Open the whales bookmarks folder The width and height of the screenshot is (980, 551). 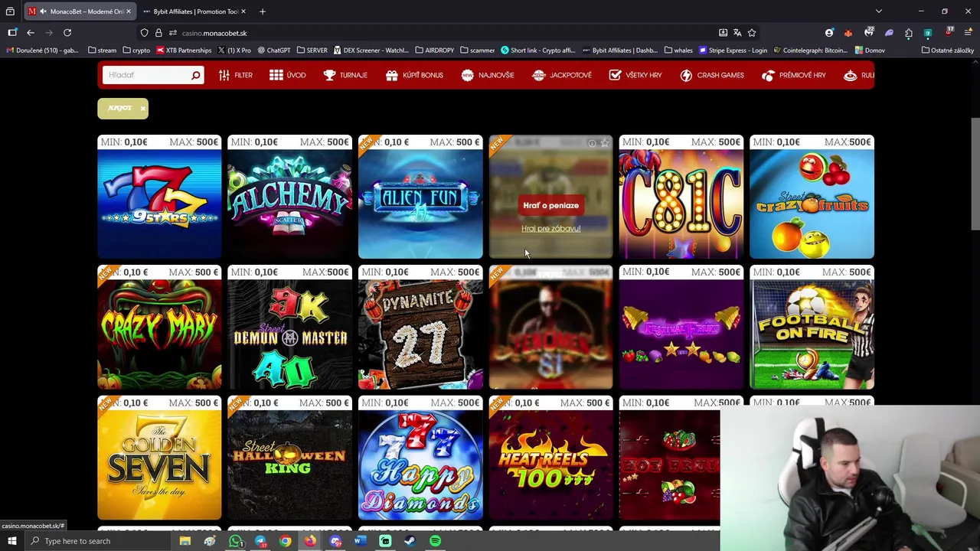678,51
